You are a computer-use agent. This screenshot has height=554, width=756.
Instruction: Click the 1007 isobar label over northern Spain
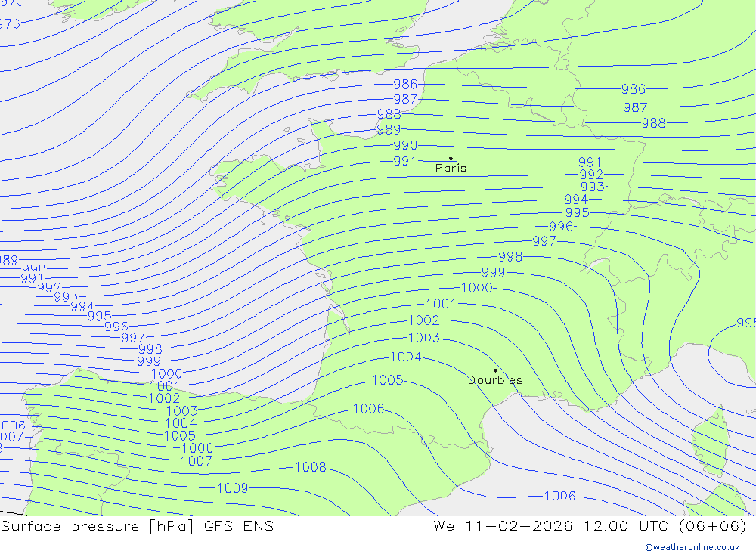coord(197,461)
